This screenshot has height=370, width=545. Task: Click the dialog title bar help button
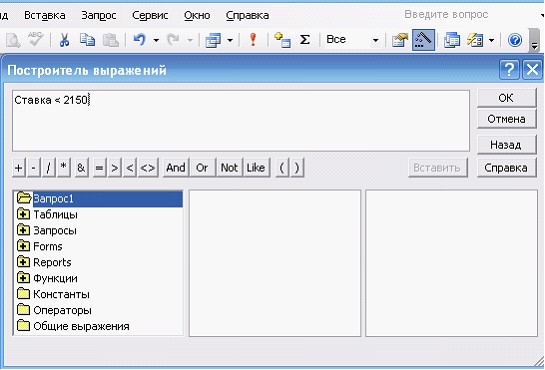[509, 70]
